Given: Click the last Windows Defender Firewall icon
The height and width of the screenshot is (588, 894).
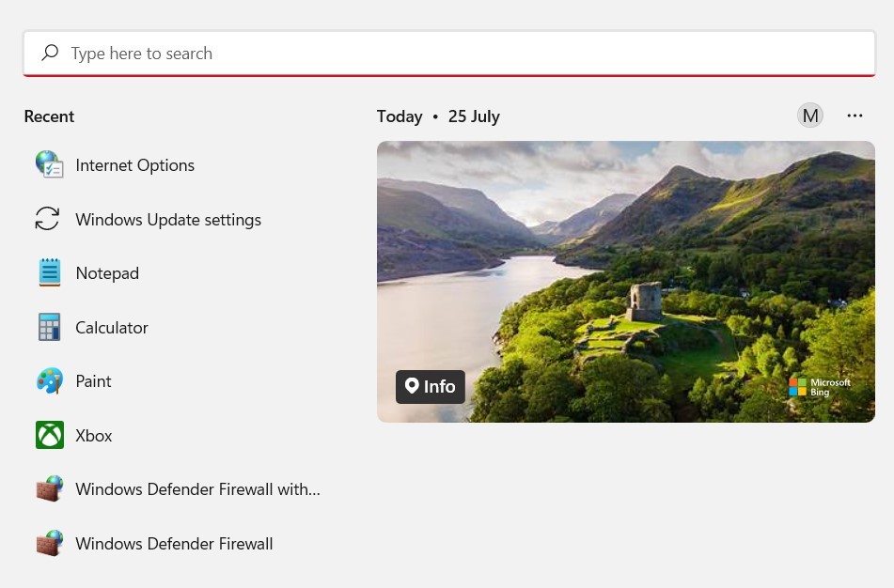Looking at the screenshot, I should [50, 543].
